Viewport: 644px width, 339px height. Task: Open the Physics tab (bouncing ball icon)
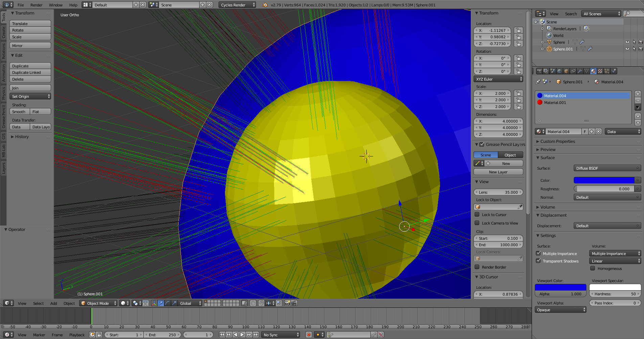[614, 71]
